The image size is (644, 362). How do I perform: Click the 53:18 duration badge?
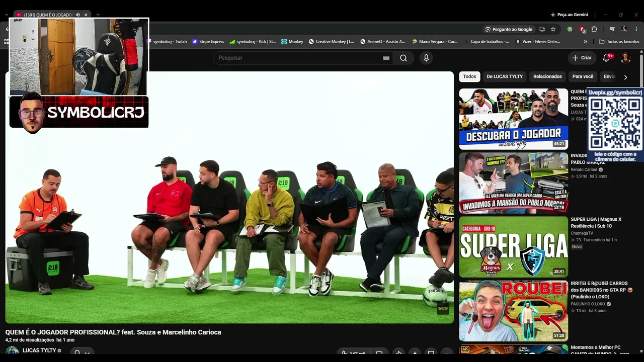click(x=559, y=208)
